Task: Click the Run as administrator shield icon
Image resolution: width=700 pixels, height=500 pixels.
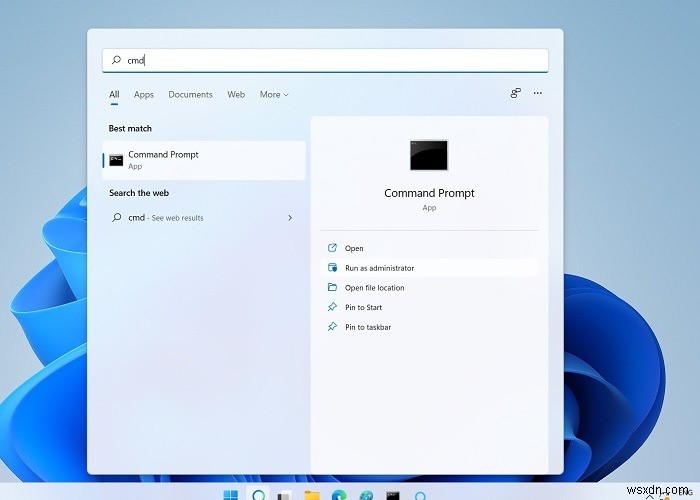Action: coord(332,267)
